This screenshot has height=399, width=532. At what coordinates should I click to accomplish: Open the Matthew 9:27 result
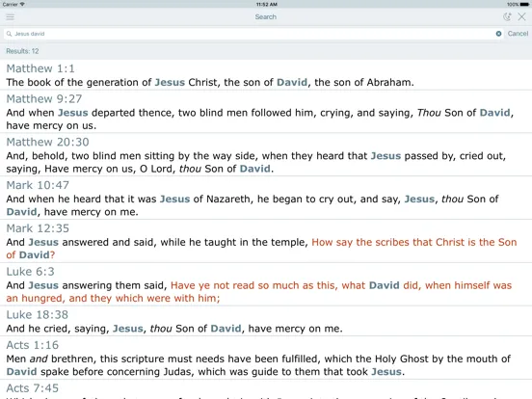[266, 112]
